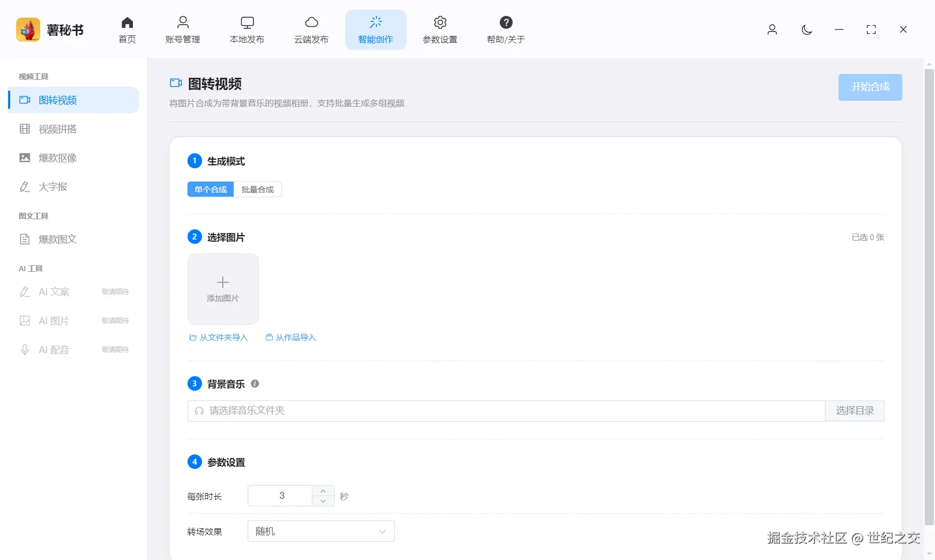Switch to 批量合成 mode
The image size is (935, 560).
coord(258,189)
